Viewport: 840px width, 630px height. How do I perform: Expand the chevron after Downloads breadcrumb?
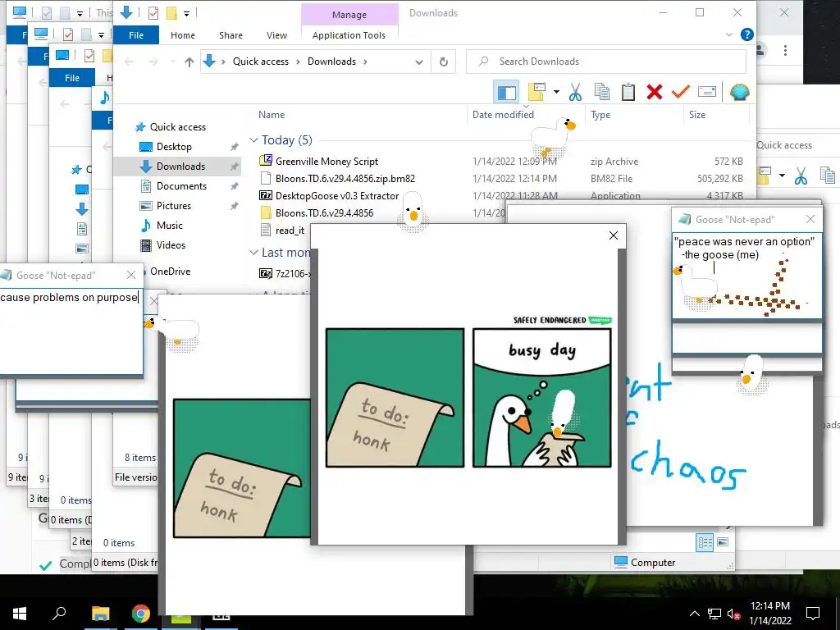pyautogui.click(x=365, y=62)
